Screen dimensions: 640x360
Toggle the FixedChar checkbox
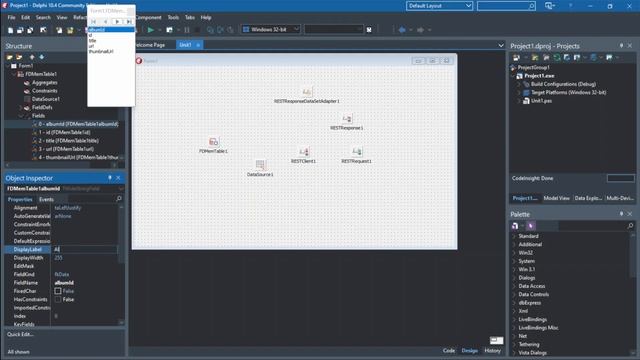coord(58,291)
